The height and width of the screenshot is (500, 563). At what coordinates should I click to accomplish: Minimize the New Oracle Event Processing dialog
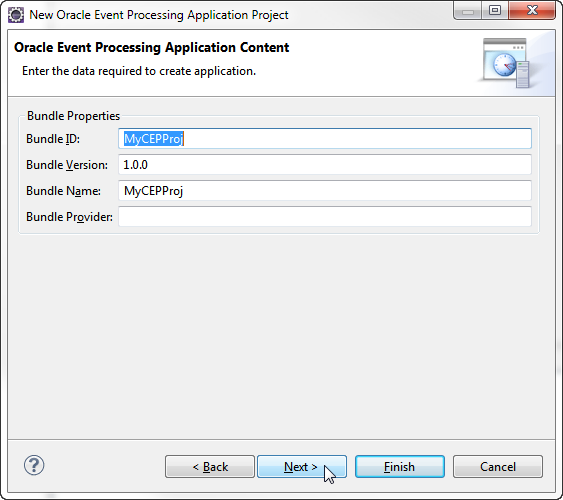[x=467, y=11]
